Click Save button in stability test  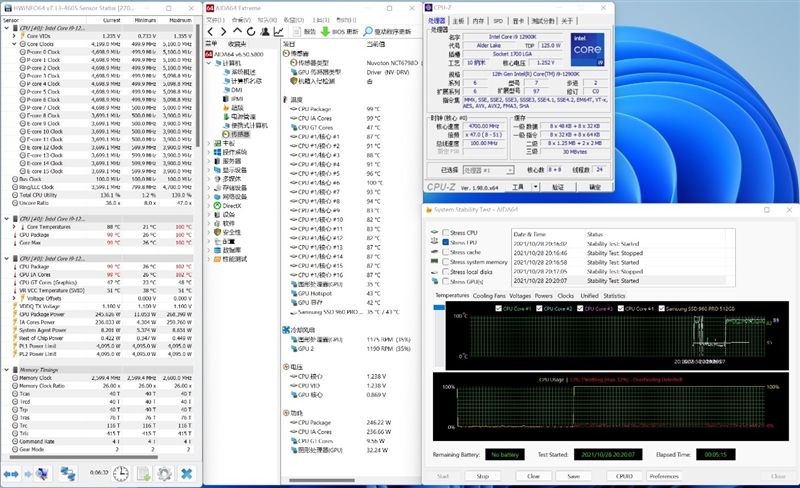573,476
